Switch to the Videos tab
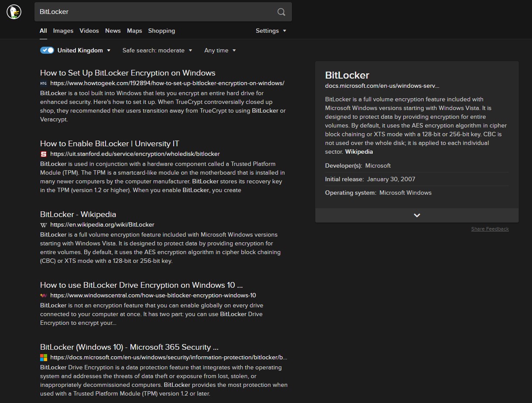The width and height of the screenshot is (532, 403). tap(89, 31)
